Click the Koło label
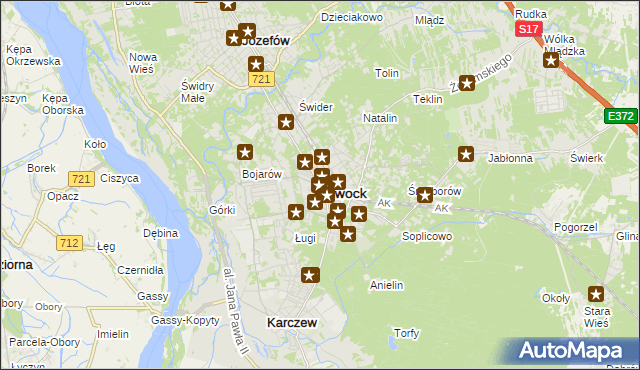Screen dimensions: 640x370 coord(95,144)
